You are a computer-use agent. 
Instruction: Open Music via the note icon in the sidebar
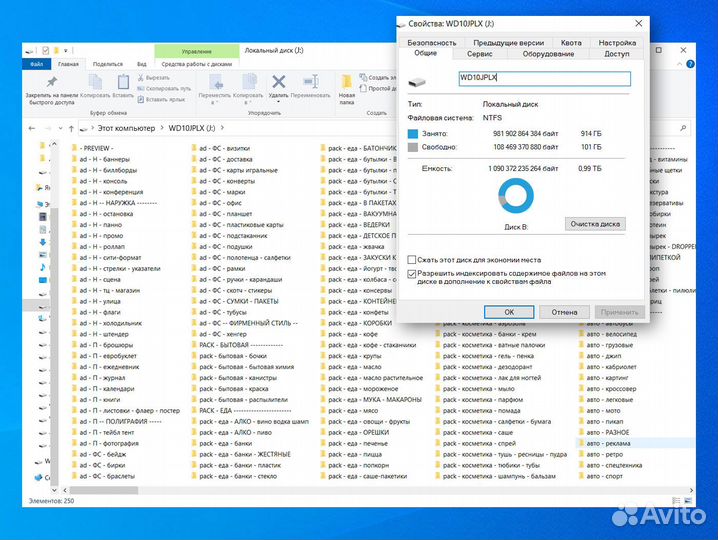(43, 267)
